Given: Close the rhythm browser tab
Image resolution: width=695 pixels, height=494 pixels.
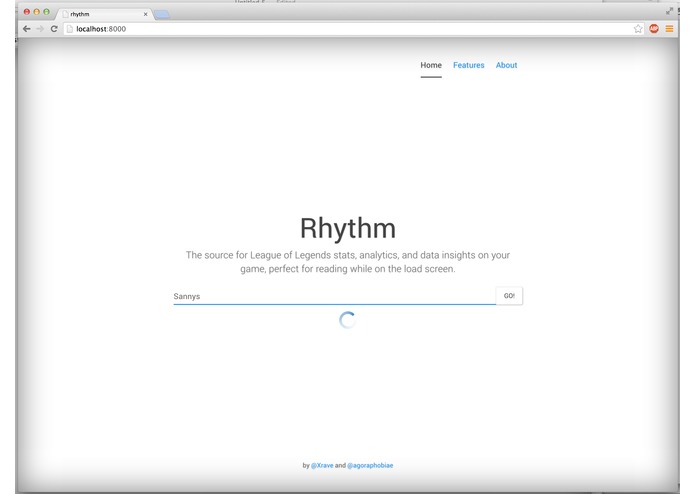Looking at the screenshot, I should tap(145, 14).
